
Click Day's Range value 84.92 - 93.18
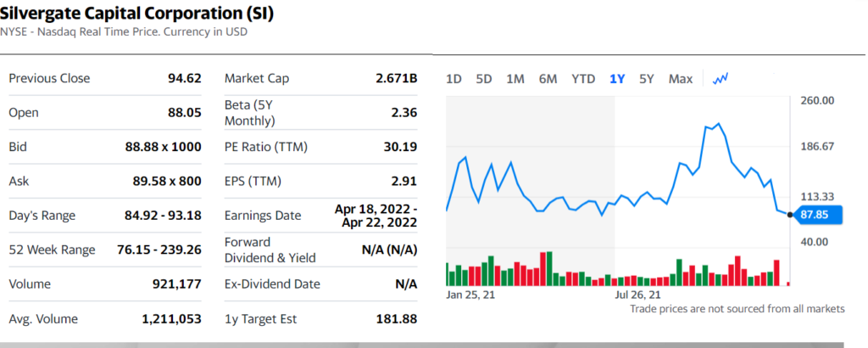(163, 215)
